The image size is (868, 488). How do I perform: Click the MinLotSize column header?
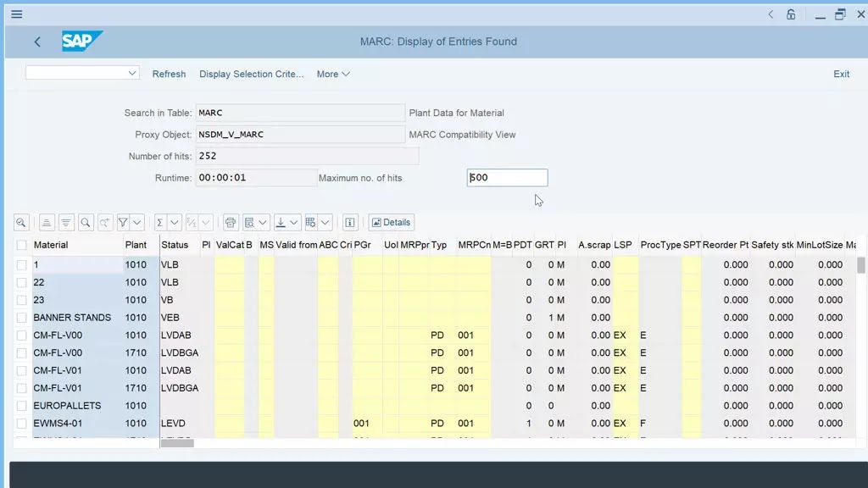[x=820, y=245]
